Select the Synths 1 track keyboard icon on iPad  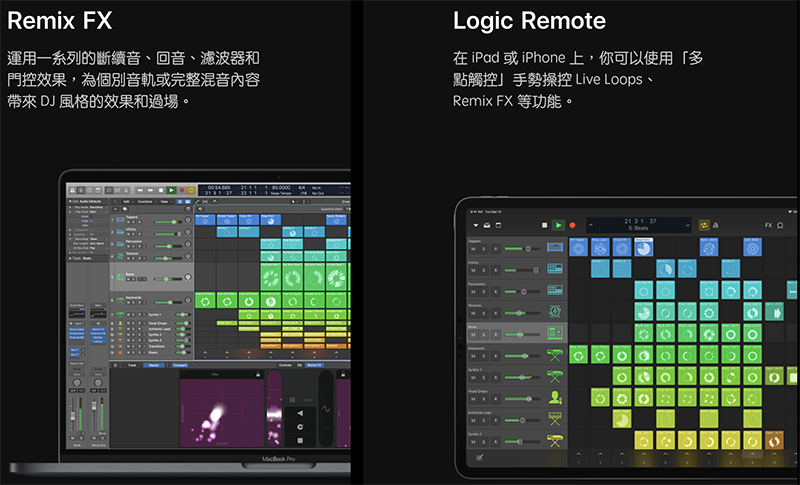tap(555, 376)
